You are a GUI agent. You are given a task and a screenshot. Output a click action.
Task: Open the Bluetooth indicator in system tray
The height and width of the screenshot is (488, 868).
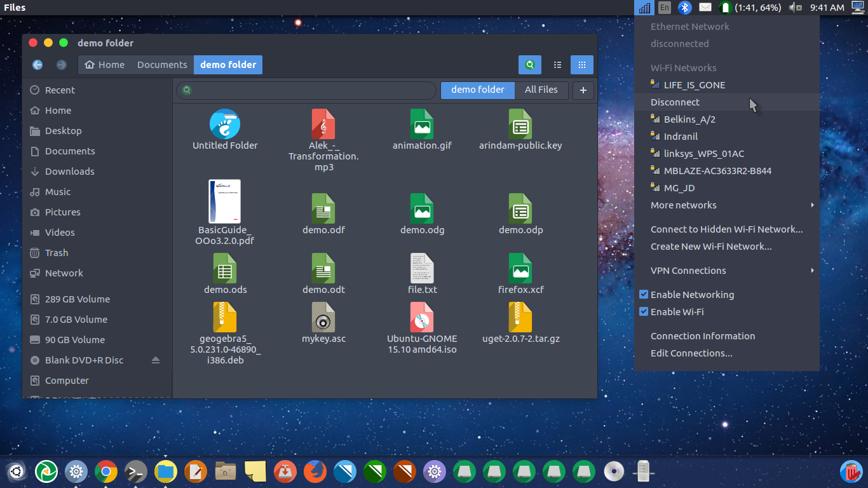pyautogui.click(x=685, y=8)
